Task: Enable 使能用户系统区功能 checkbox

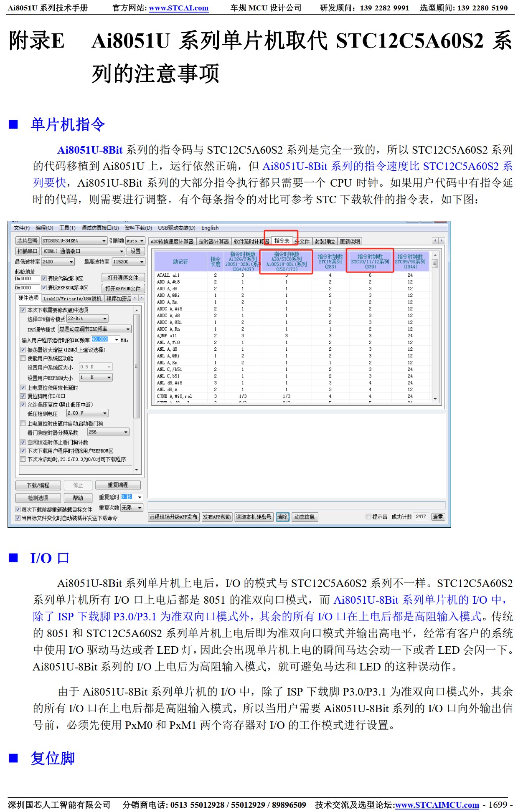Action: [x=23, y=358]
